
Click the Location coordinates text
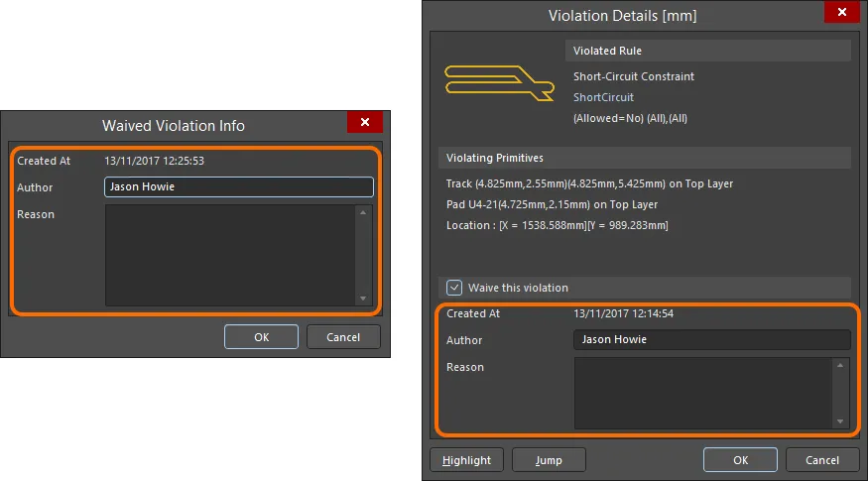[557, 225]
